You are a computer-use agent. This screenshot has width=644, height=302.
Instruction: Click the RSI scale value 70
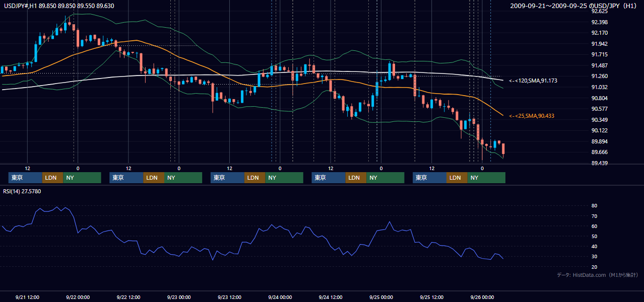click(x=594, y=216)
